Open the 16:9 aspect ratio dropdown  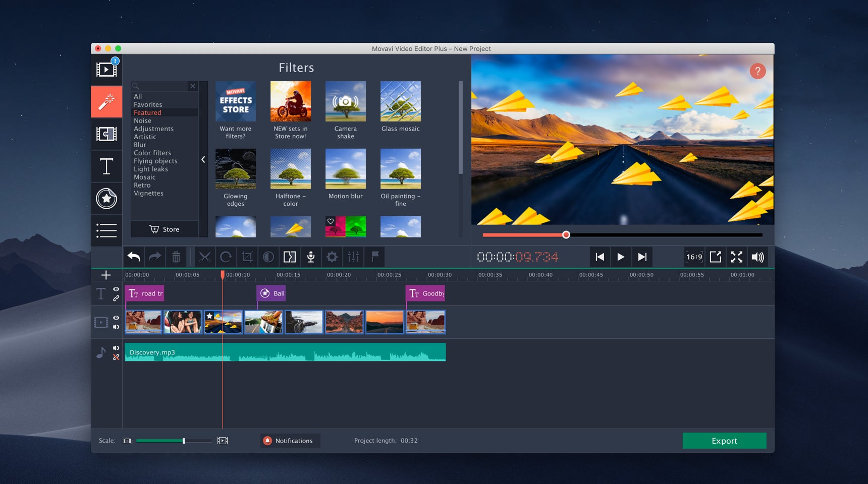tap(694, 257)
